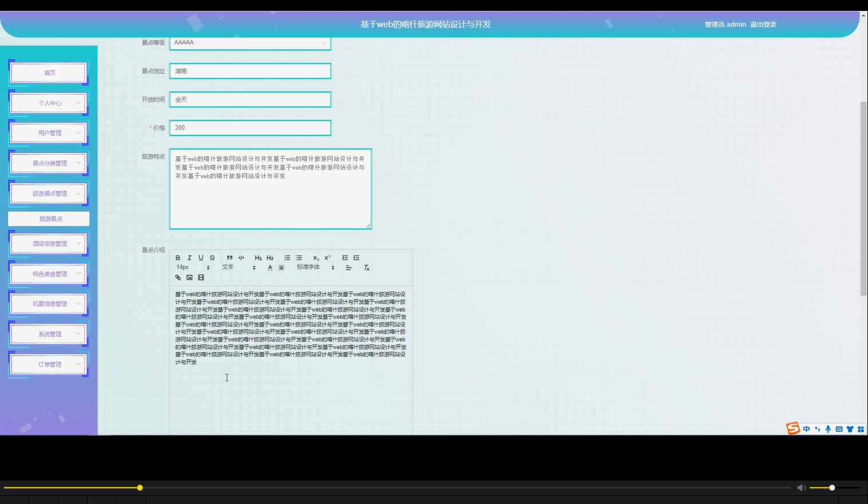Apply subscript formatting
Viewport: 868px width, 504px height.
(x=316, y=258)
